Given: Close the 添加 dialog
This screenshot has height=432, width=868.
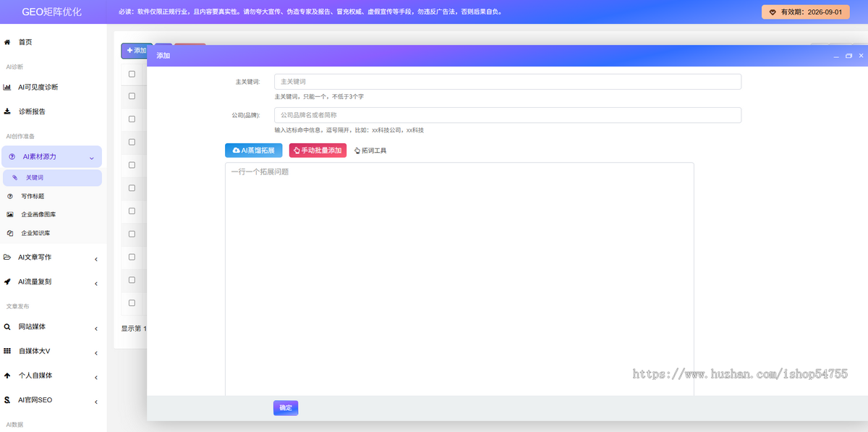Looking at the screenshot, I should pos(861,56).
